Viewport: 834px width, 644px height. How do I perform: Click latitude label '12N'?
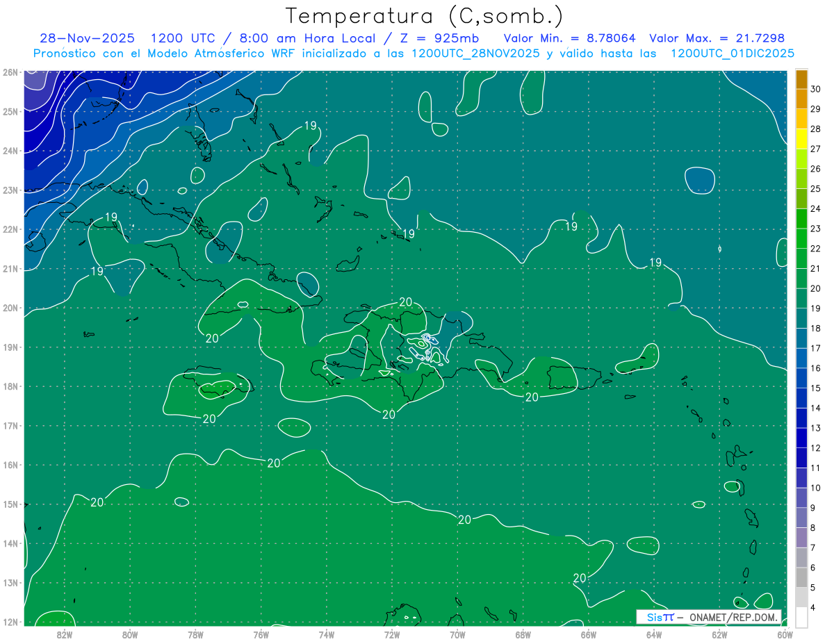point(10,621)
